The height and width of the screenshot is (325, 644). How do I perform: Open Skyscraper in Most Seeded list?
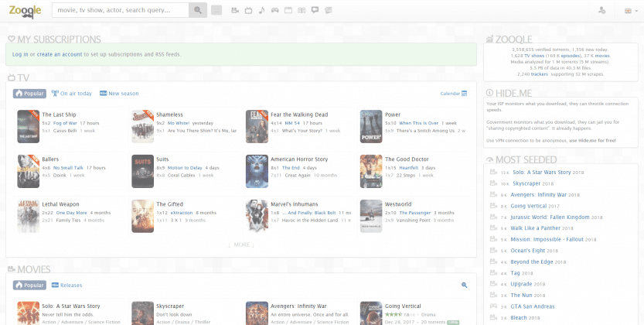526,183
